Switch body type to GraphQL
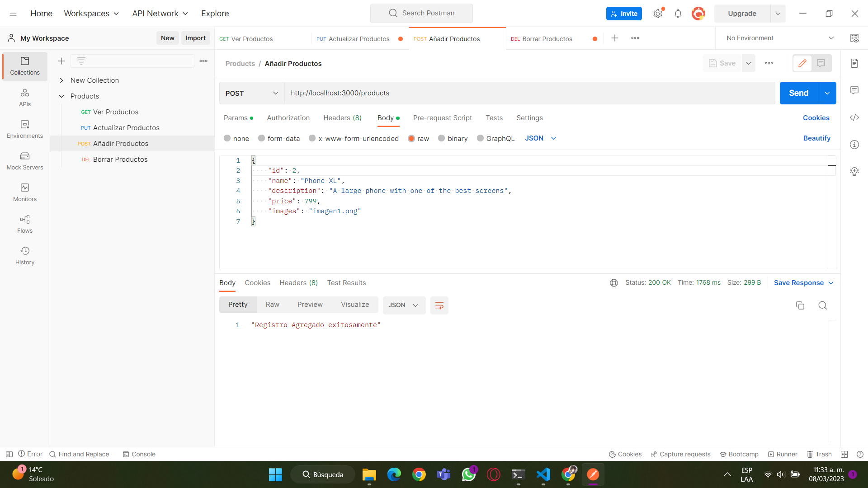868x488 pixels. pos(495,138)
